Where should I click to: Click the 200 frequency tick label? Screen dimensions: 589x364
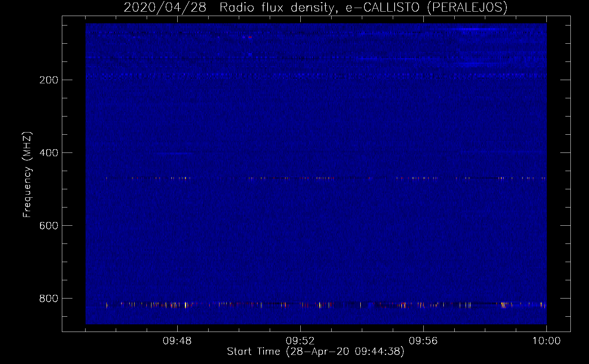(x=49, y=80)
